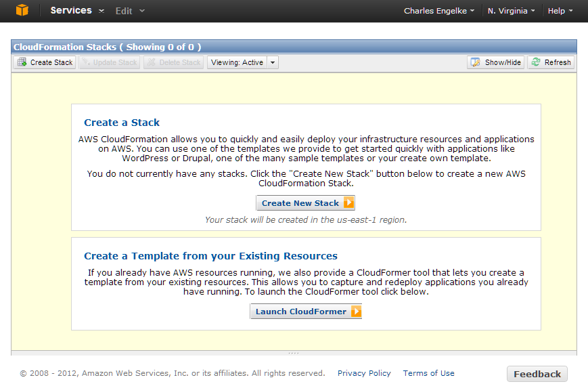
Task: Click the AWS orange cube logo
Action: (x=23, y=10)
